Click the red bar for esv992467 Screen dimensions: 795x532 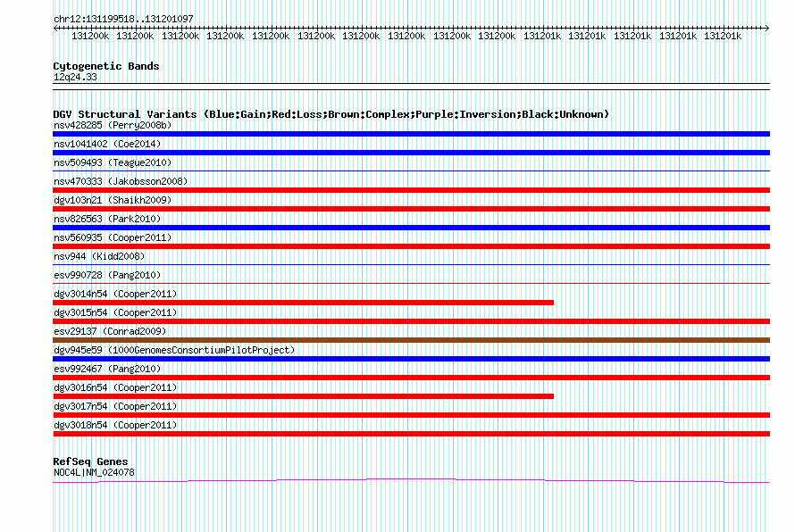pyautogui.click(x=411, y=378)
